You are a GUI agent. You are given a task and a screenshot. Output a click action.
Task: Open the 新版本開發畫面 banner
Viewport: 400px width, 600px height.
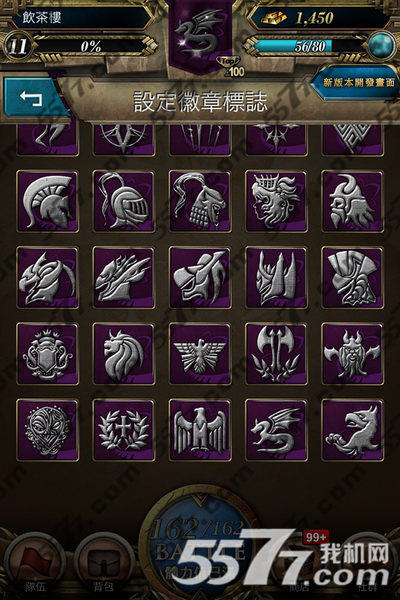[357, 82]
